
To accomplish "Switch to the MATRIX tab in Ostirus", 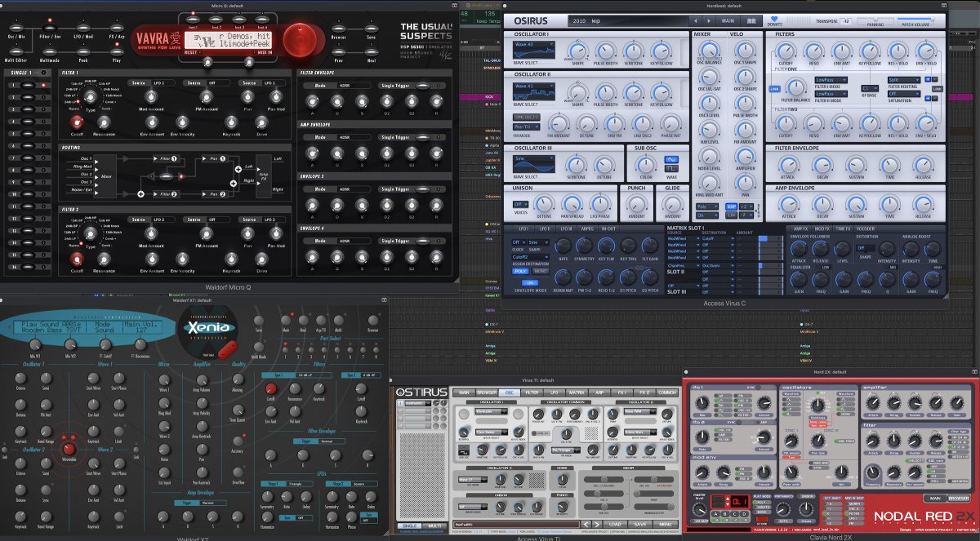I will pyautogui.click(x=577, y=392).
